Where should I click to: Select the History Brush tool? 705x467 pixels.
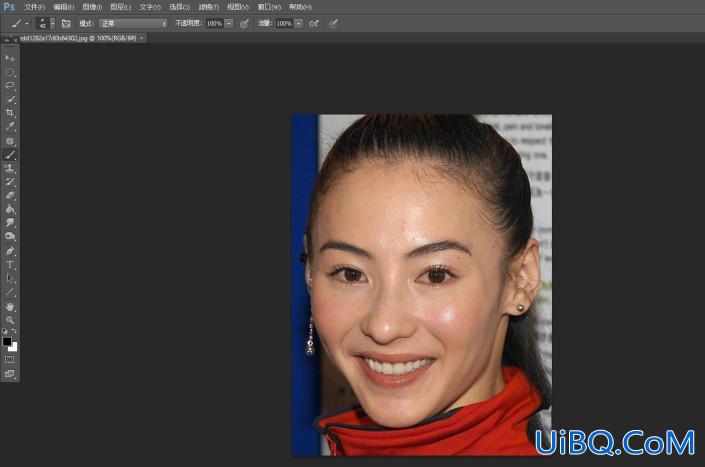pos(10,182)
